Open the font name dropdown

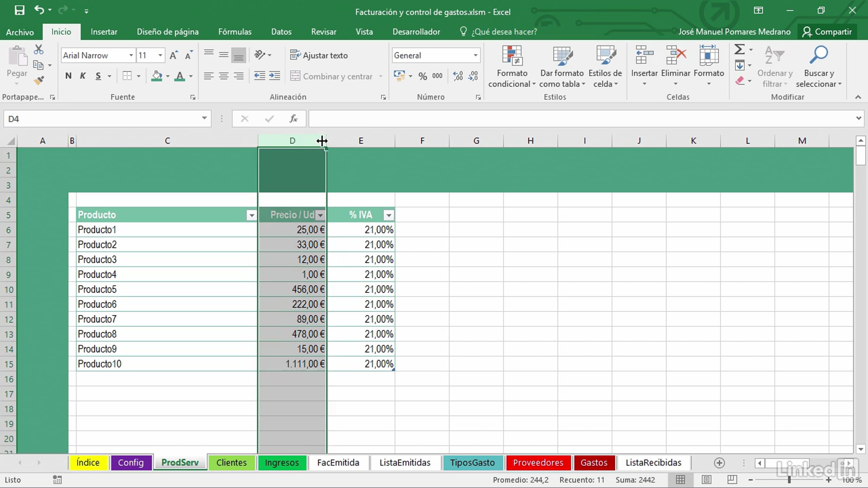coord(131,55)
